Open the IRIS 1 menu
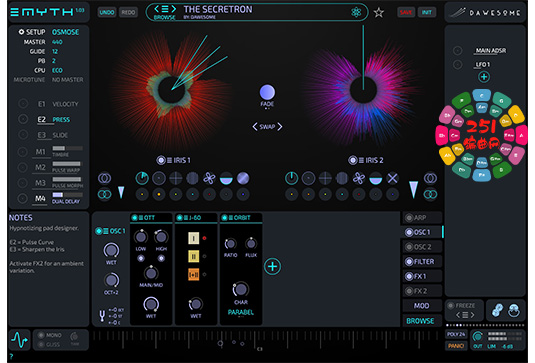 169,160
